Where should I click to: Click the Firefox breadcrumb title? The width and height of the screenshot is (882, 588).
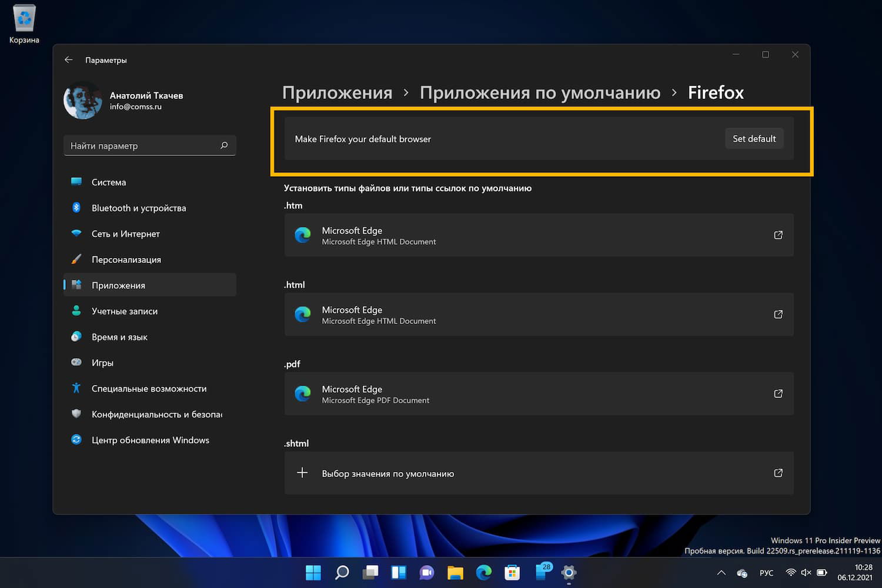[x=716, y=93]
